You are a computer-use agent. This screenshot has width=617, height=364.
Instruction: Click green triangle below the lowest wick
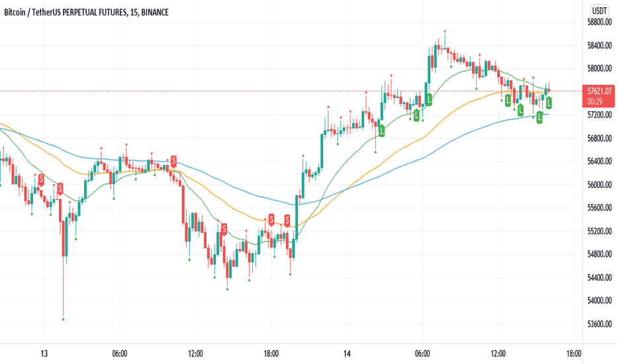[64, 319]
